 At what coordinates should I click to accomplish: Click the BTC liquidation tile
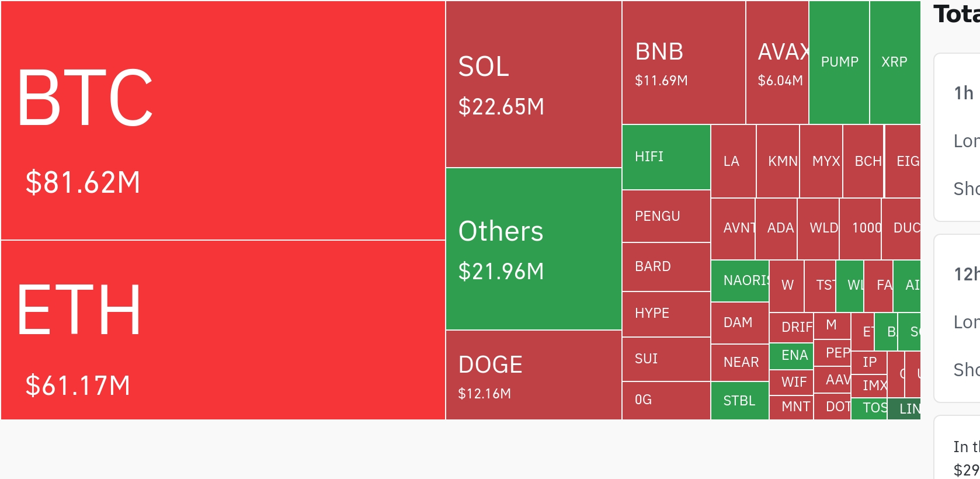tap(223, 120)
